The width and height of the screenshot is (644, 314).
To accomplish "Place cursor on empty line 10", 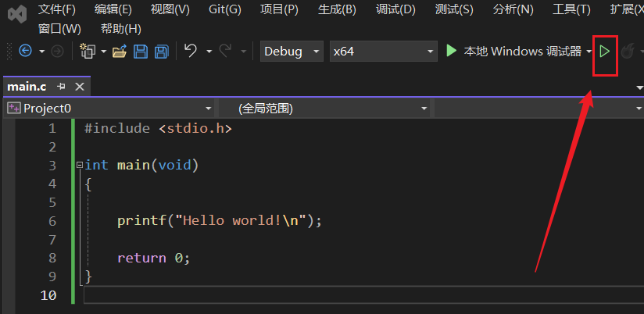I will coord(363,295).
